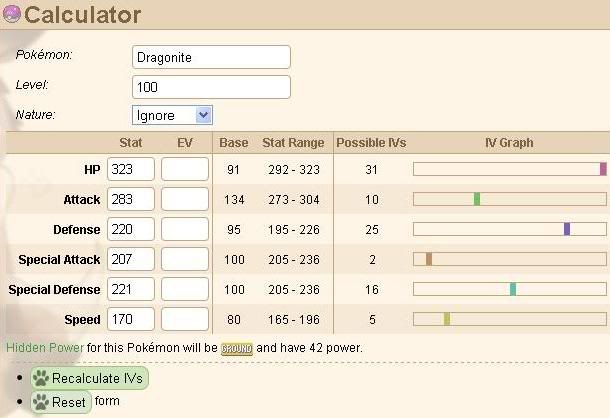Click the Special Defense stat field showing 221
Screen dimensions: 610x418
click(x=131, y=289)
